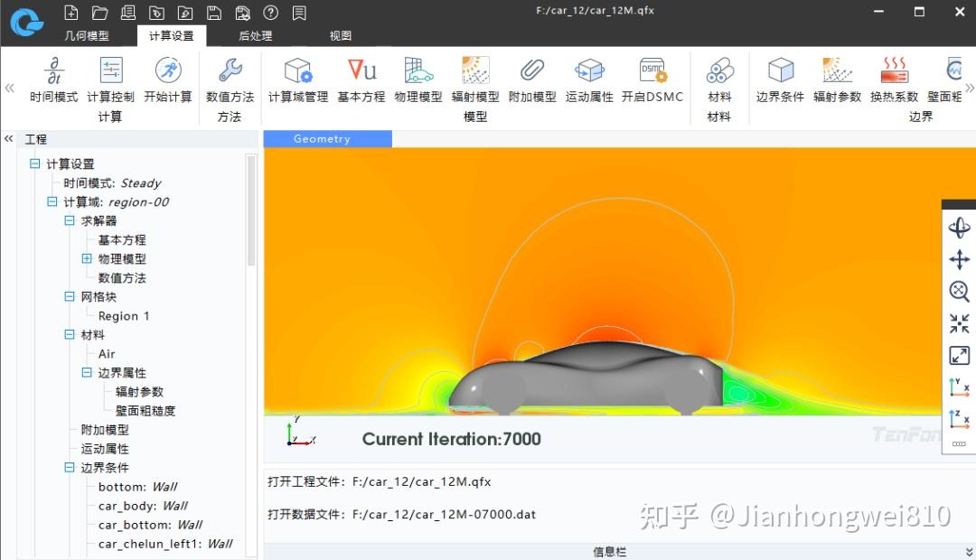Viewport: 976px width, 560px height.
Task: Select the pan view tool
Action: (959, 259)
